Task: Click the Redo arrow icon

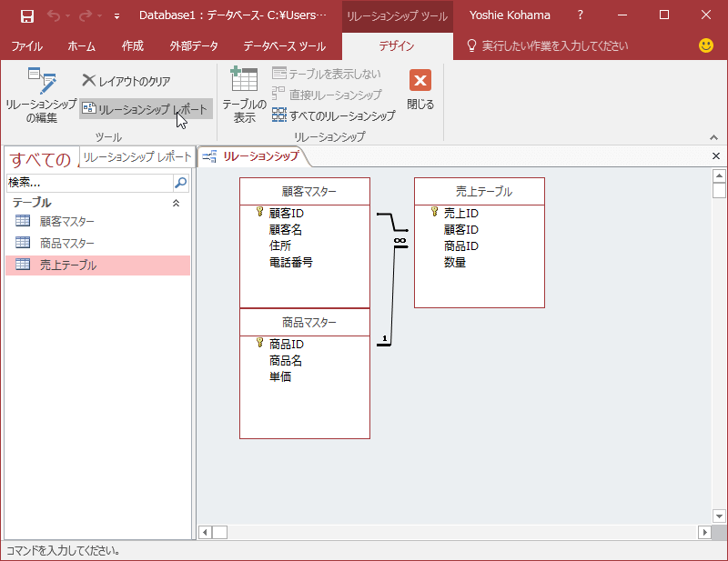Action: 86,16
